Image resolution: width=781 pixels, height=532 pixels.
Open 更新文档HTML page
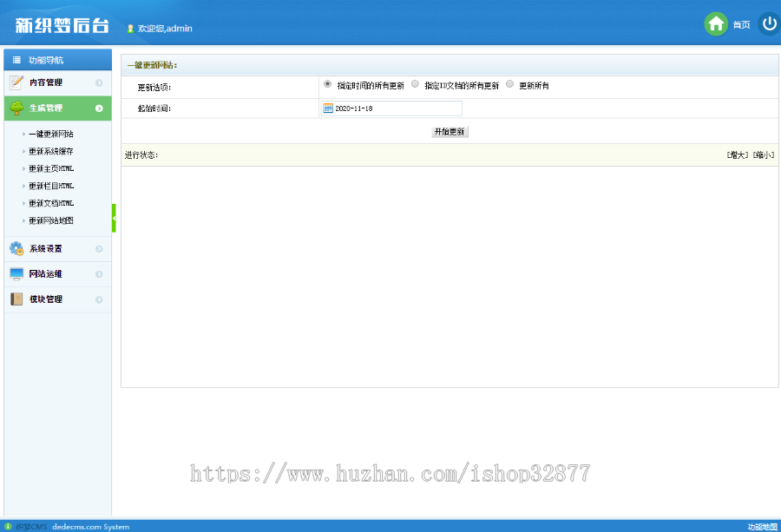(51, 203)
